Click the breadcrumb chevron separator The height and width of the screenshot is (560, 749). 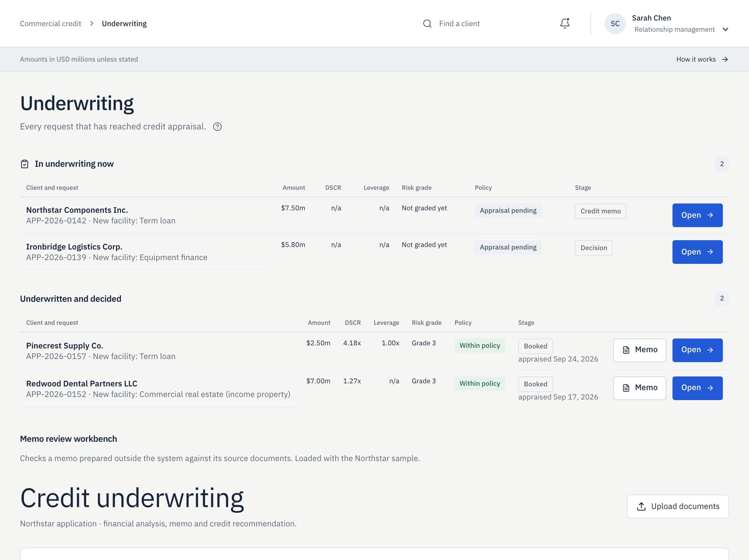pyautogui.click(x=91, y=23)
